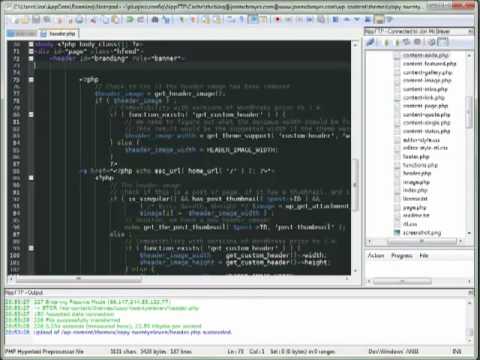Click the Zoom Out toolbar icon
Viewport: 480px width, 360px height.
193,20
